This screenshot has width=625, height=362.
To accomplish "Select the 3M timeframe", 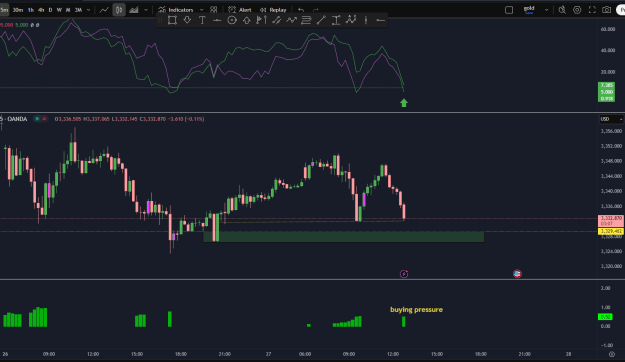I will [79, 10].
